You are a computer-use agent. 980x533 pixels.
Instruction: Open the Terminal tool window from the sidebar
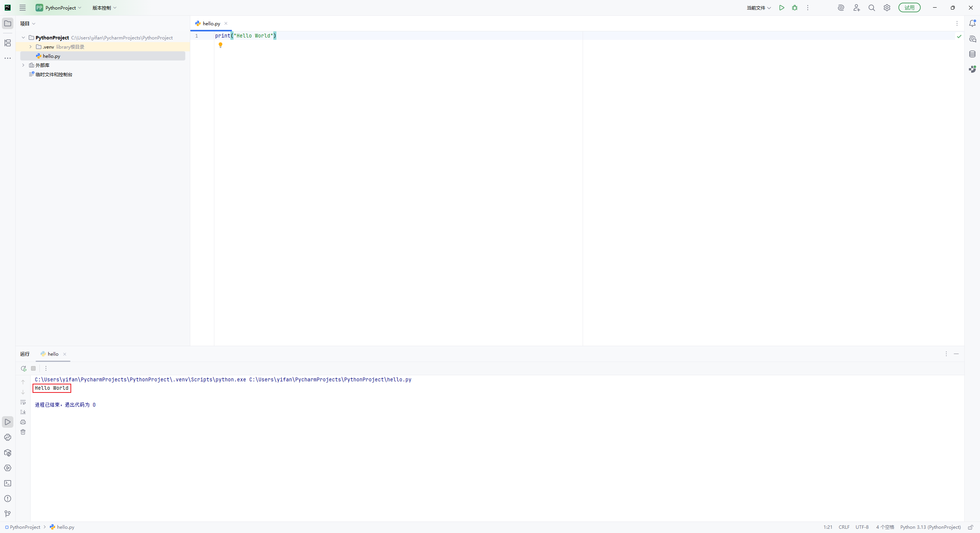8,483
